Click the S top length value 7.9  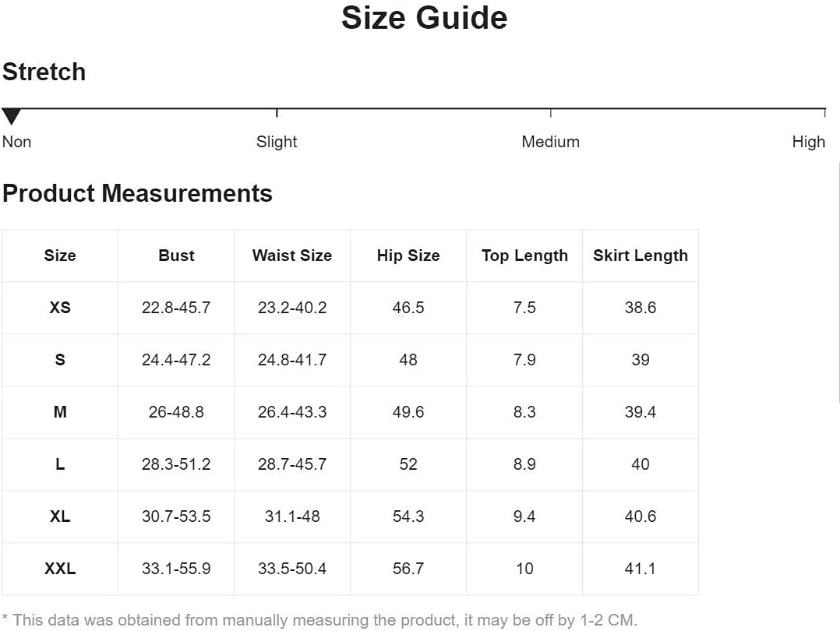[524, 360]
